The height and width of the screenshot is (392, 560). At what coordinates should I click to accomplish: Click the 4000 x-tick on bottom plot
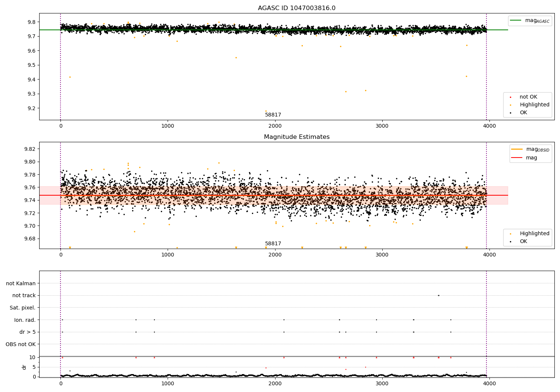click(x=489, y=383)
